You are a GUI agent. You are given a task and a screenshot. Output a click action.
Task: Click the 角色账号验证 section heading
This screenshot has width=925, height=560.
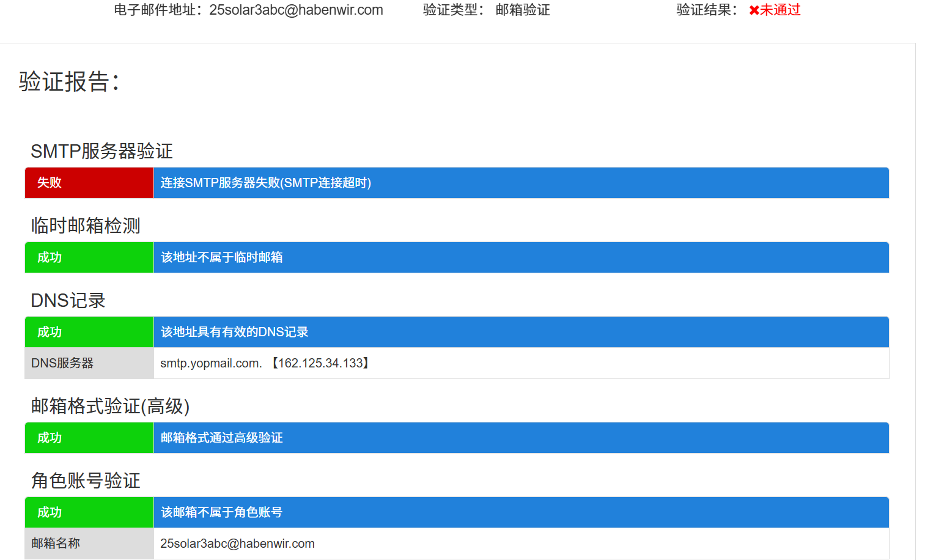pos(86,481)
